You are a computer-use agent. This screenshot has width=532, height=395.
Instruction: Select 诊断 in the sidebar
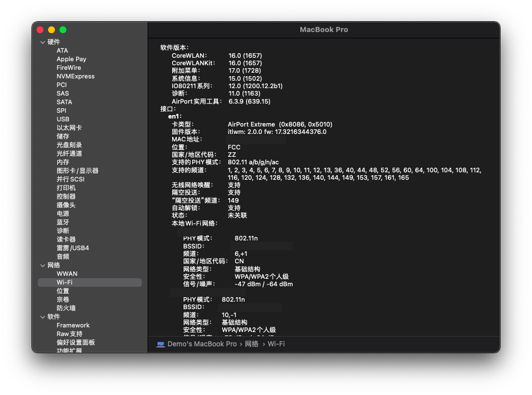[63, 231]
